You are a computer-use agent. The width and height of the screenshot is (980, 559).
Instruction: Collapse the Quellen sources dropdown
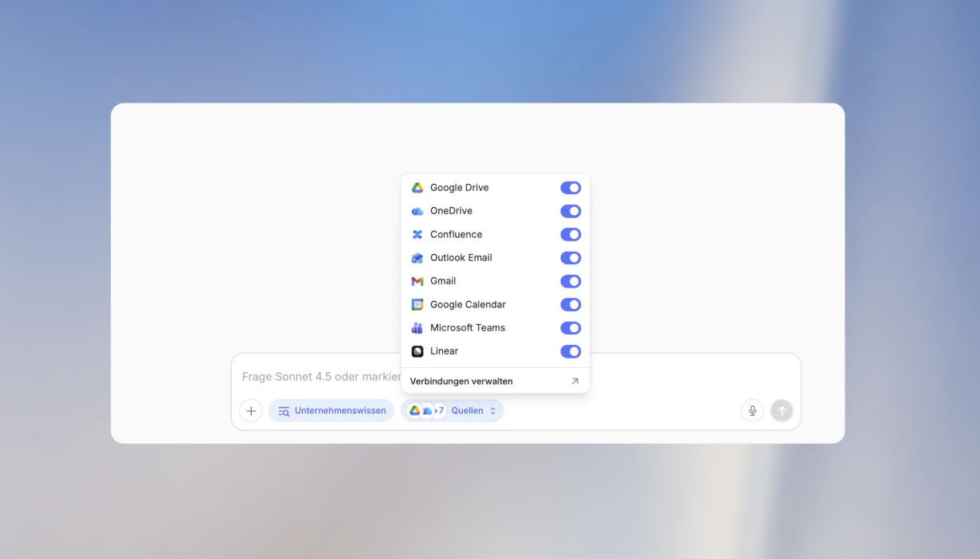point(453,411)
